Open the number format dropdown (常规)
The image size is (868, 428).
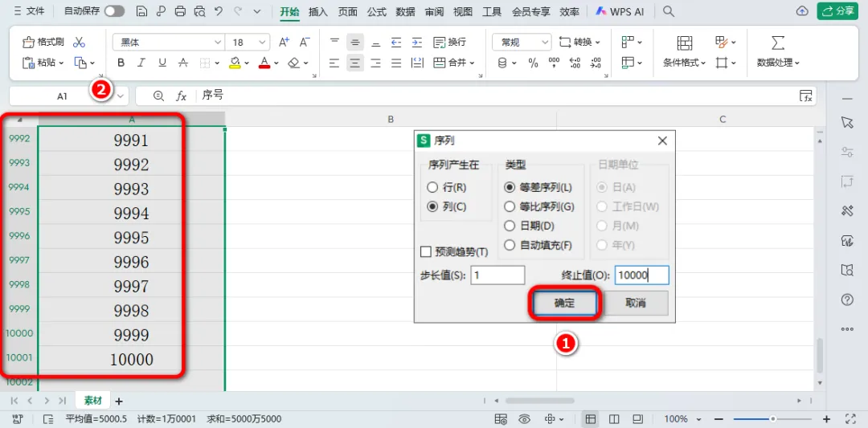545,42
